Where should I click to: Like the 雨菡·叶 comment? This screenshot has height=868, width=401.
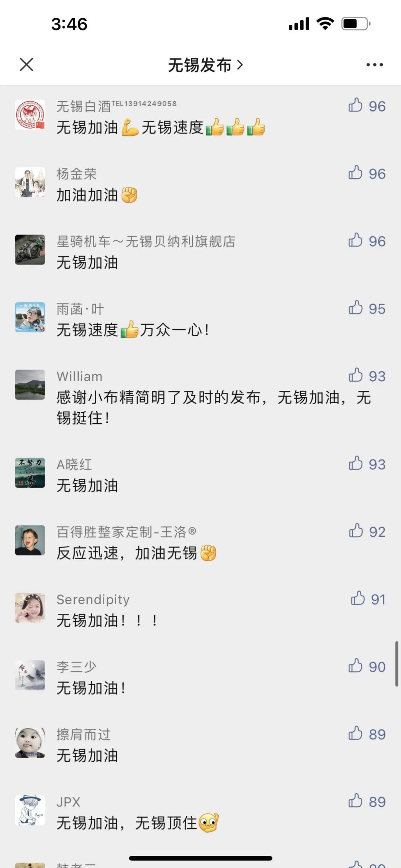click(355, 308)
